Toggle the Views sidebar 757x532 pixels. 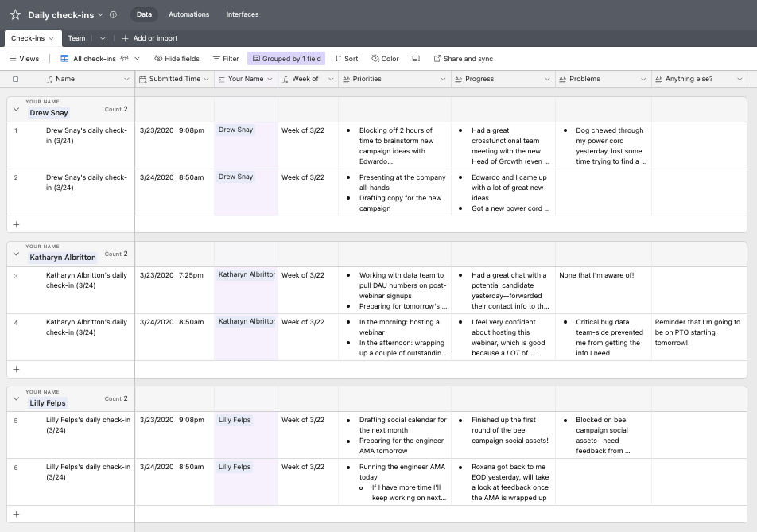(x=24, y=59)
